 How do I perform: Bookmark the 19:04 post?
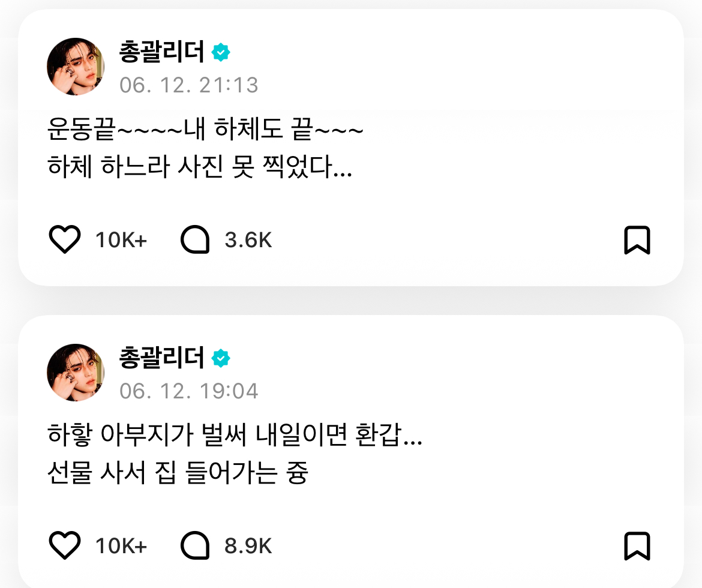point(637,546)
